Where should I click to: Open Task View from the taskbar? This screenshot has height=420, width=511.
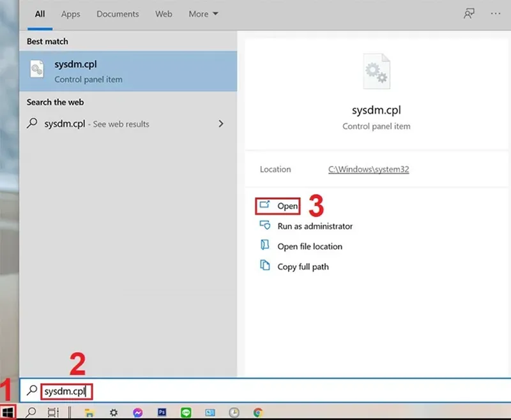coord(53,412)
